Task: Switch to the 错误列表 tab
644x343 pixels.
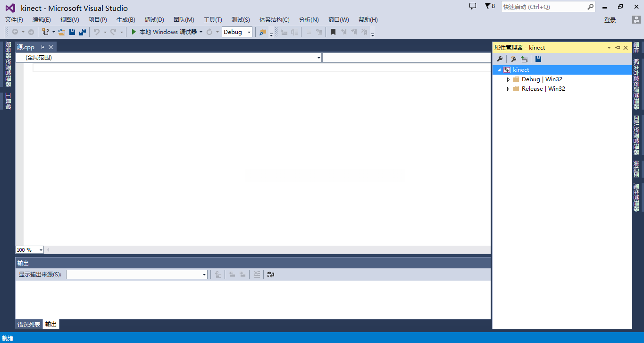Action: (29, 325)
